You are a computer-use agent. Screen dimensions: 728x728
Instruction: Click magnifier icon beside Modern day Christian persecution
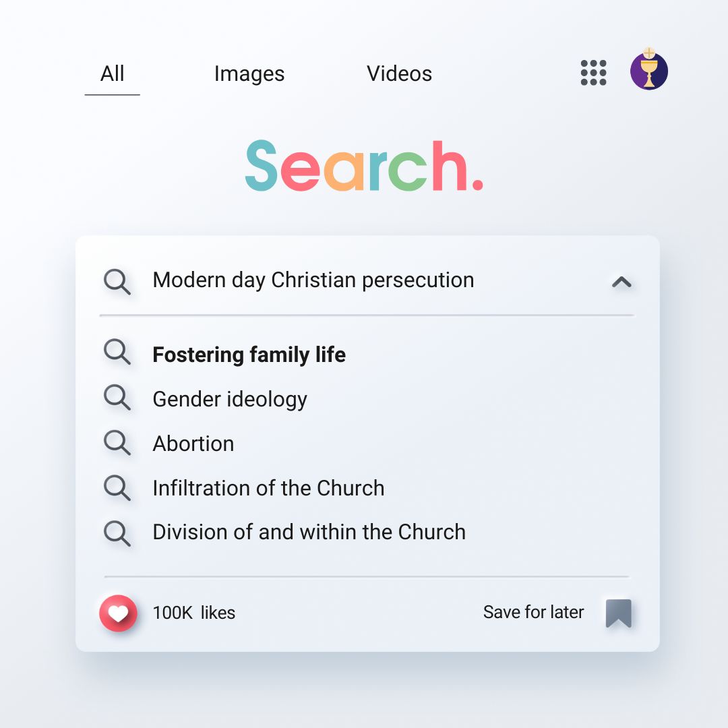point(117,281)
